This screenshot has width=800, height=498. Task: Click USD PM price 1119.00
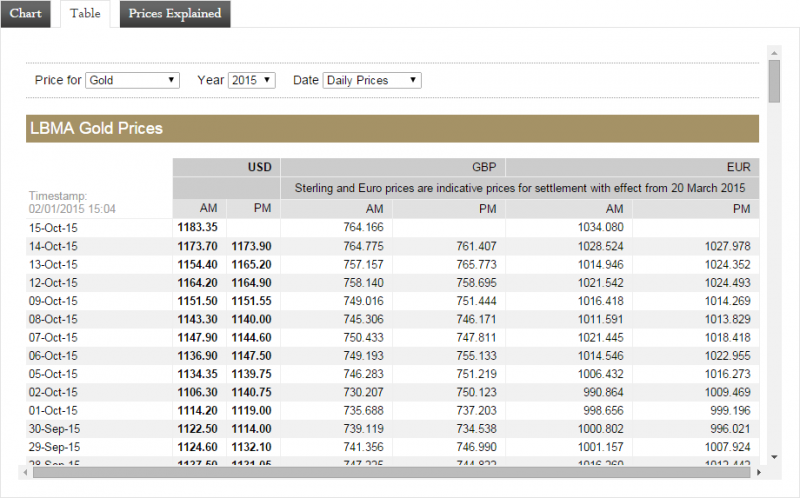coord(252,411)
